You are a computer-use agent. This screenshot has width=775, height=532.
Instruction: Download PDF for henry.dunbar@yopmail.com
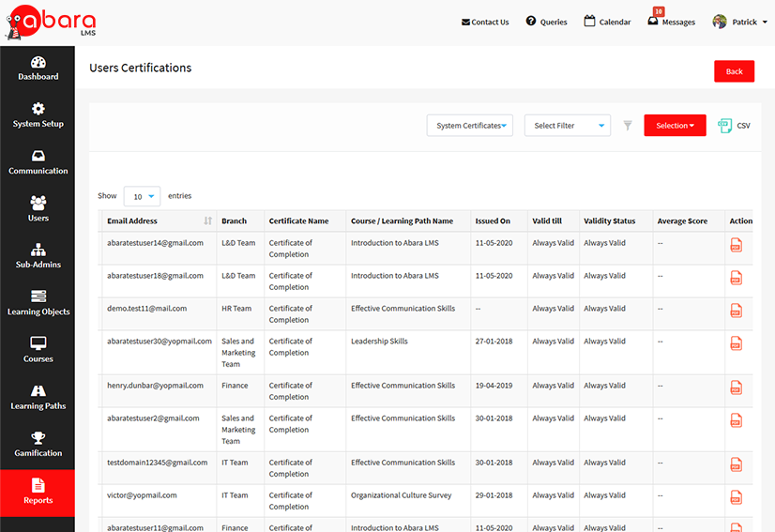pyautogui.click(x=736, y=388)
